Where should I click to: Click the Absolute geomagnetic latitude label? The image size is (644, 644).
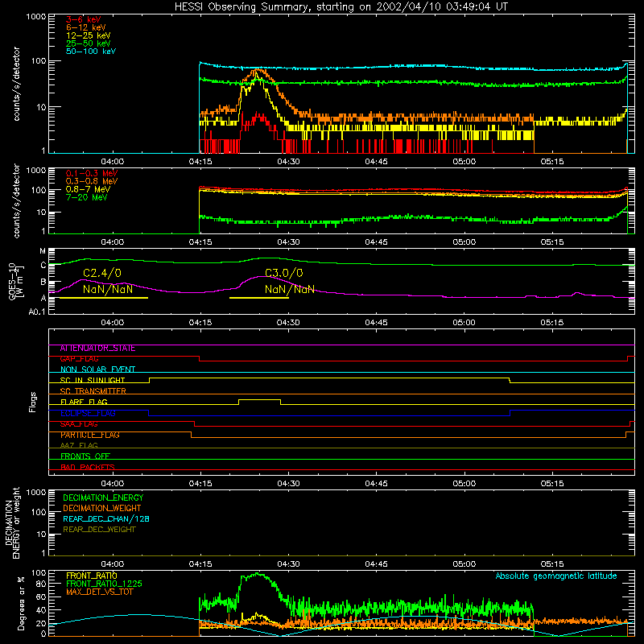[556, 576]
